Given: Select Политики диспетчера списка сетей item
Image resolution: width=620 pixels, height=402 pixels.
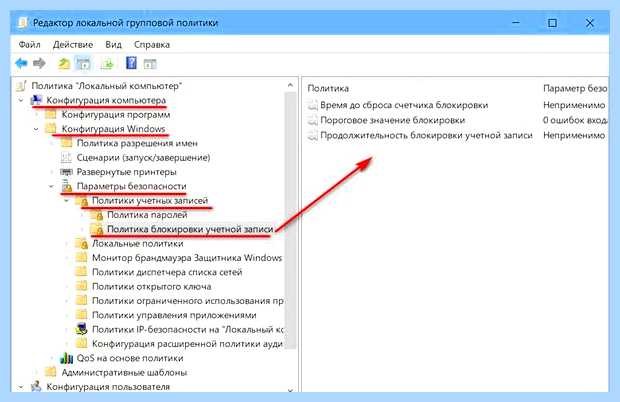Looking at the screenshot, I should [x=167, y=272].
